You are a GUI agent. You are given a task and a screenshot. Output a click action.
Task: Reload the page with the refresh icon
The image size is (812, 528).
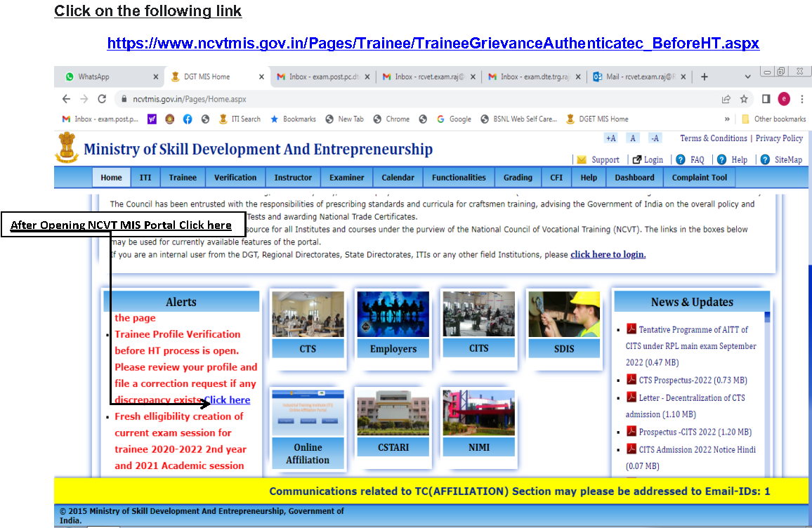coord(102,99)
